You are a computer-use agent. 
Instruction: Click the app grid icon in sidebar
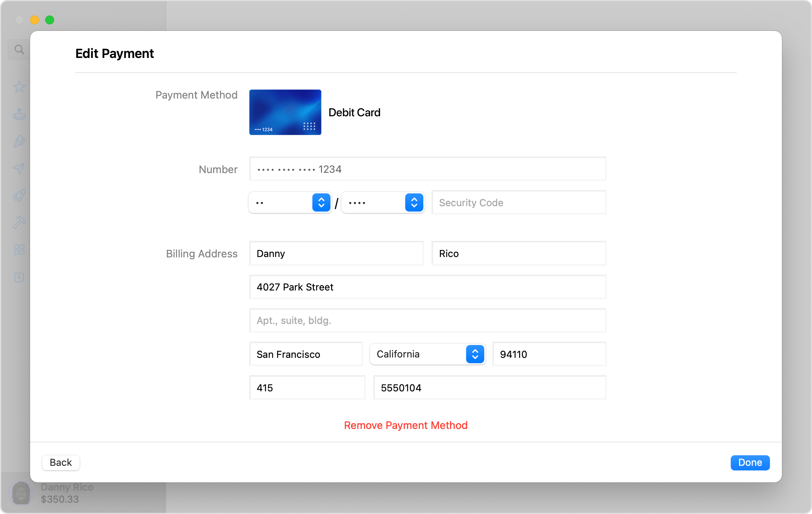(18, 249)
